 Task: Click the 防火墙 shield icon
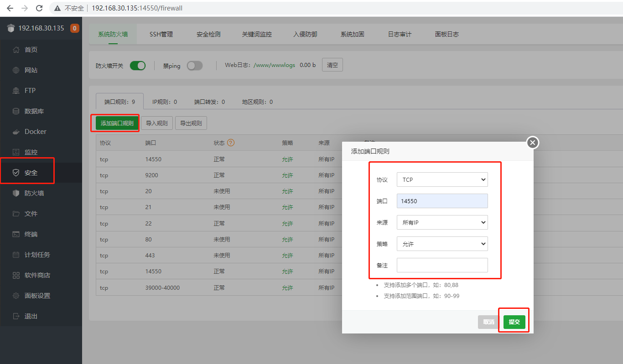16,193
